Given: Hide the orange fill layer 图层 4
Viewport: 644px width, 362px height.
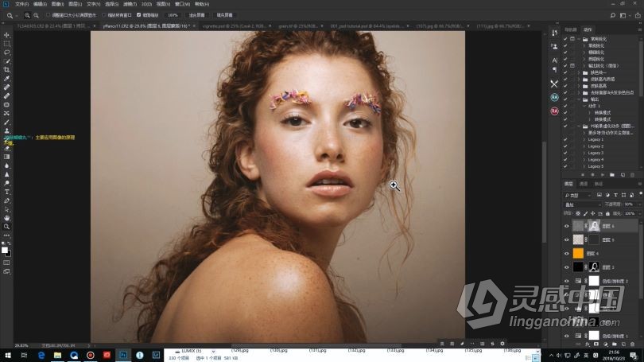Looking at the screenshot, I should [x=567, y=253].
